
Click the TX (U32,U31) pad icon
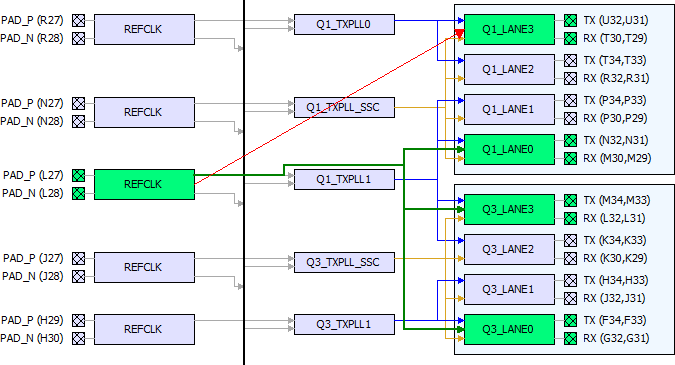570,20
